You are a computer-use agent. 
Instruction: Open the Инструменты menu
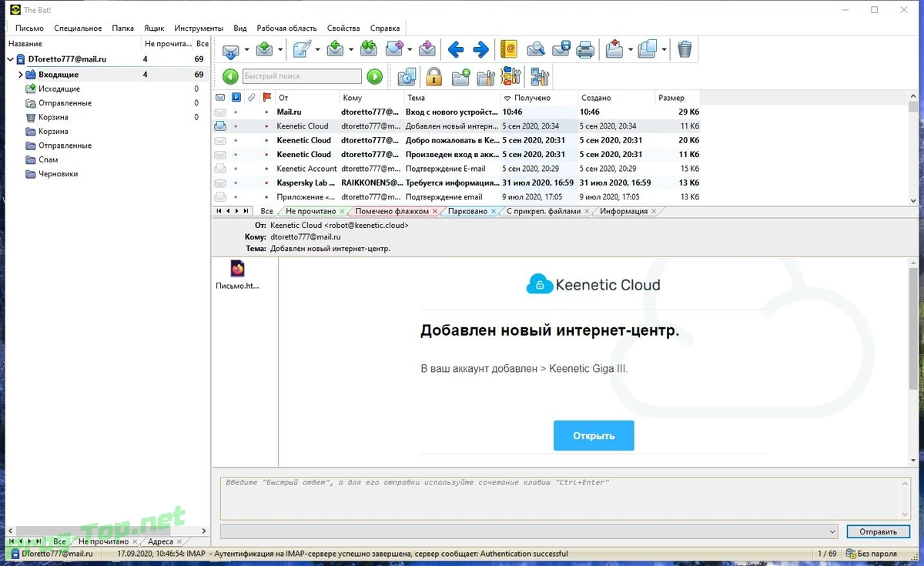[x=199, y=28]
